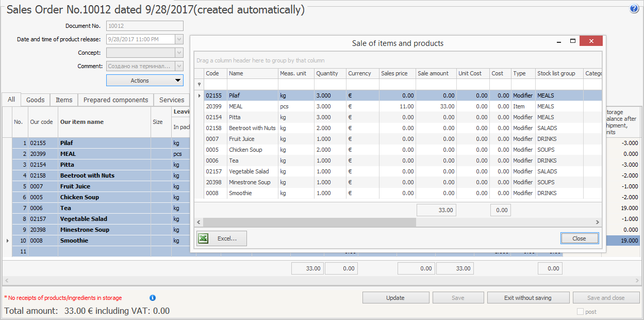
Task: Click the Close button in dialog
Action: (x=579, y=238)
